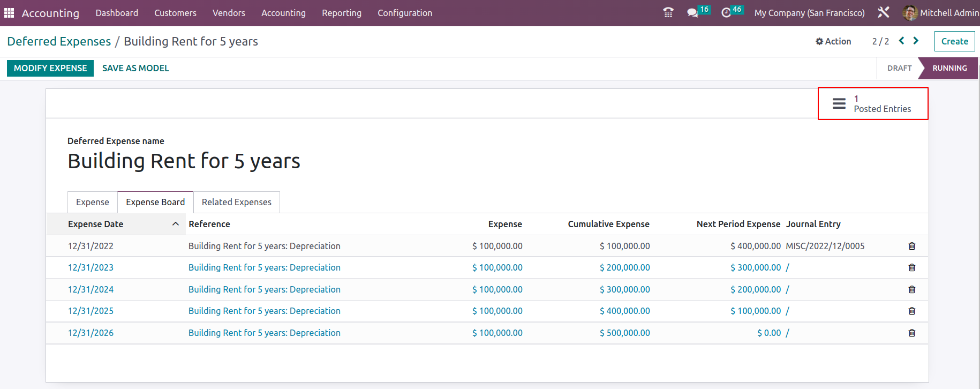Click cumulative expense $ 200,000.00
980x389 pixels.
coord(624,267)
